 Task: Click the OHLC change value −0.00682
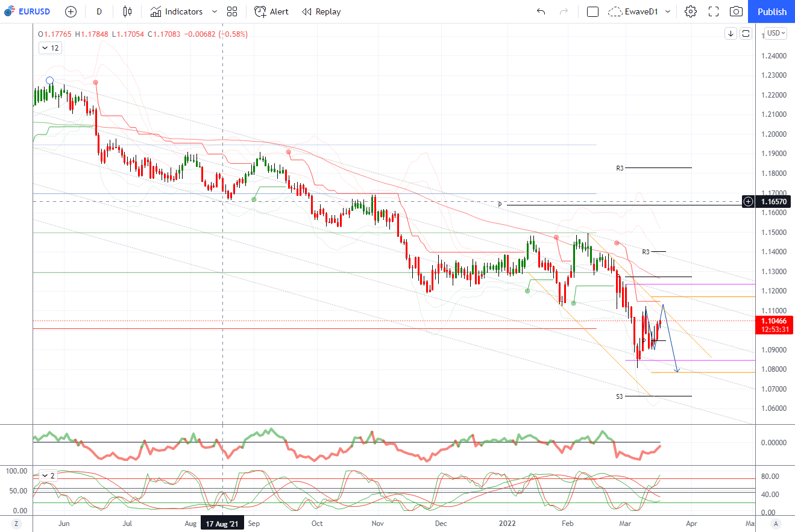coord(200,34)
